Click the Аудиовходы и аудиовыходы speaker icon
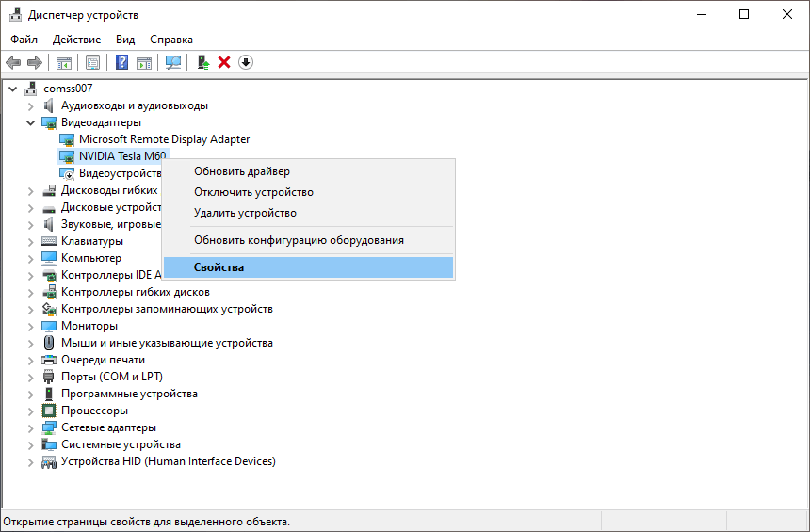810x532 pixels. click(49, 105)
